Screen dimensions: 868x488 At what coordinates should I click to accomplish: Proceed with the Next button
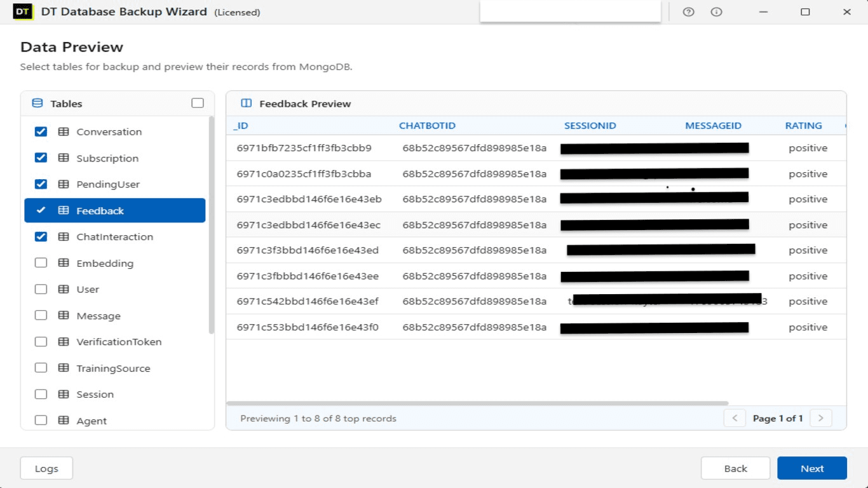(x=812, y=468)
